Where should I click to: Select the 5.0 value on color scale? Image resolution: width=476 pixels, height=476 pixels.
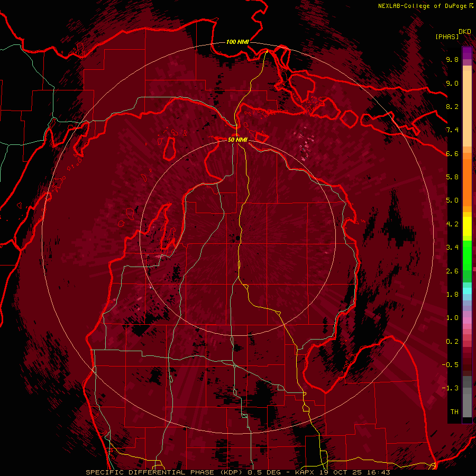point(452,200)
